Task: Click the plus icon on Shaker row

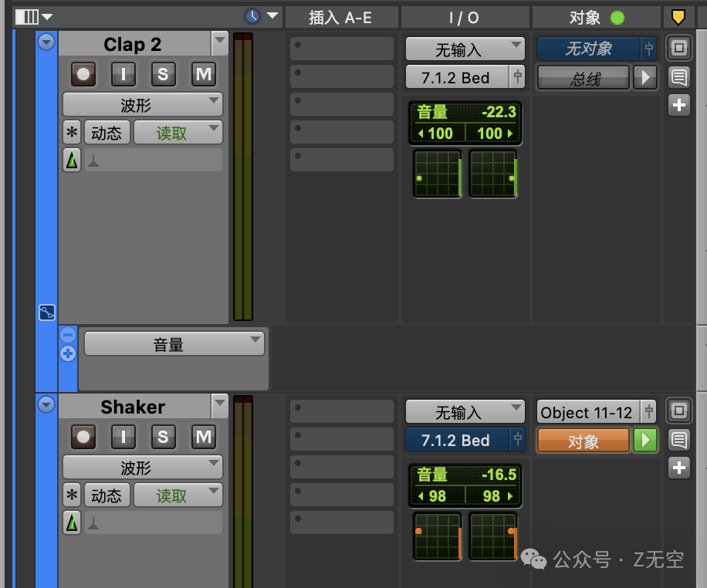Action: [x=678, y=467]
